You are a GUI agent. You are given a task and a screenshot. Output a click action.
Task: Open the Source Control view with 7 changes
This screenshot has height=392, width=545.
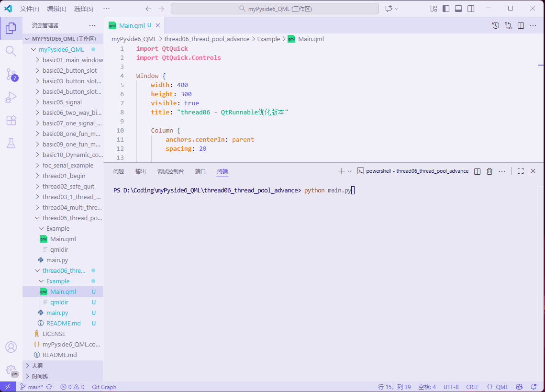click(x=11, y=75)
